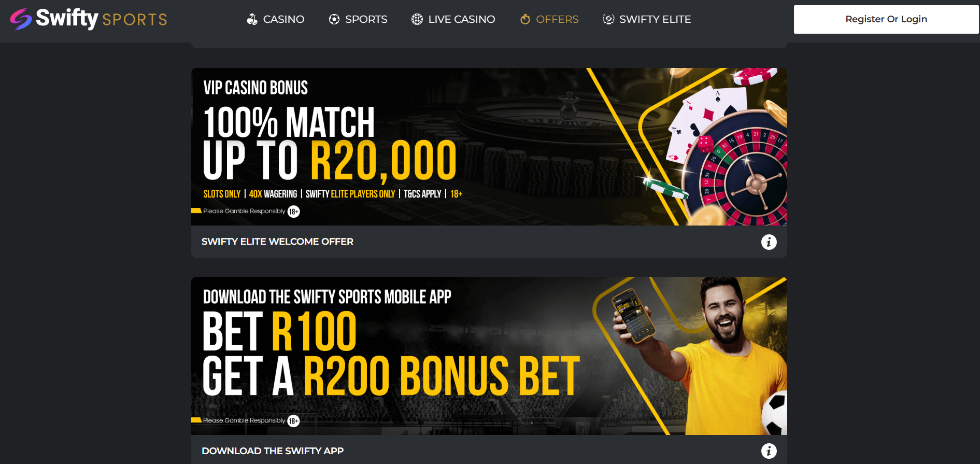Click the 18+ badge on mobile app banner
Image resolution: width=980 pixels, height=464 pixels.
(x=294, y=421)
